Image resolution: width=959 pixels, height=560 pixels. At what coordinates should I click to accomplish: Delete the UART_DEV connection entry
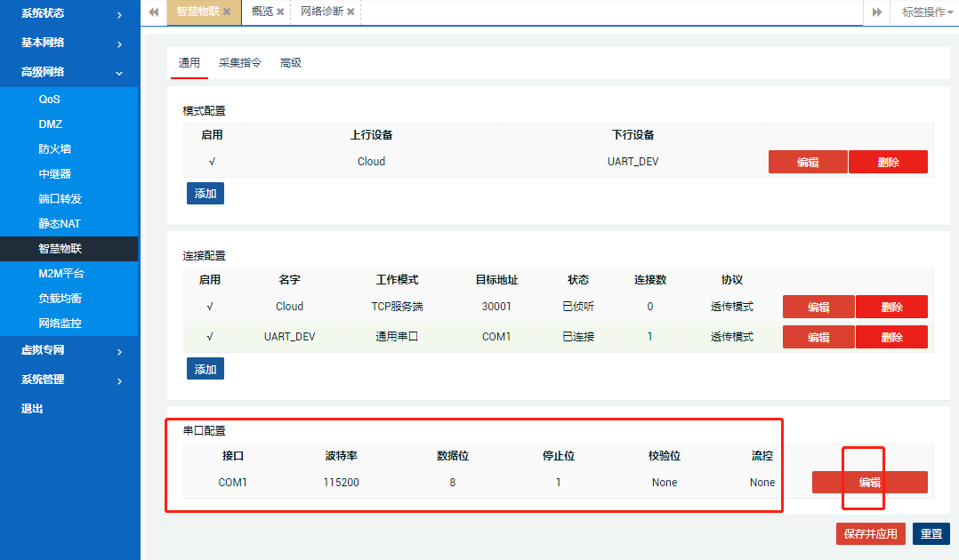[890, 336]
